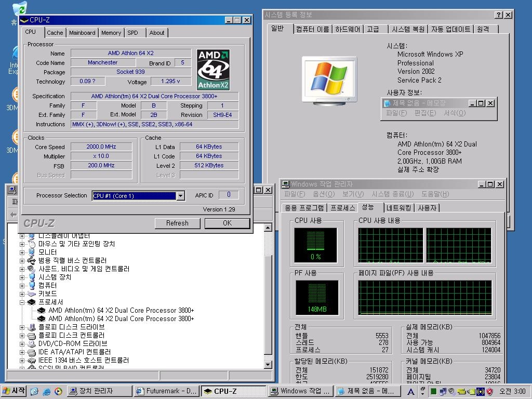
Task: Expand 사운드, 비디오 및 게임 컨트롤러 node
Action: coord(22,269)
